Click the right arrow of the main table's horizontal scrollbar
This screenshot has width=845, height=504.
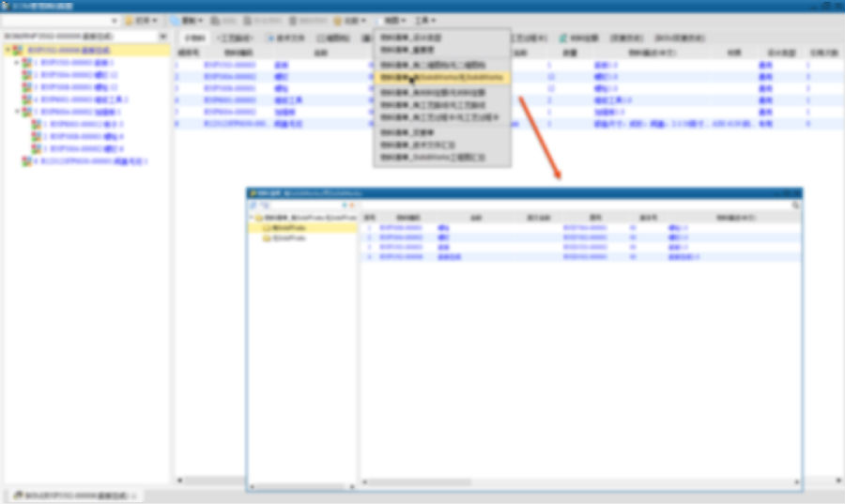(x=838, y=481)
